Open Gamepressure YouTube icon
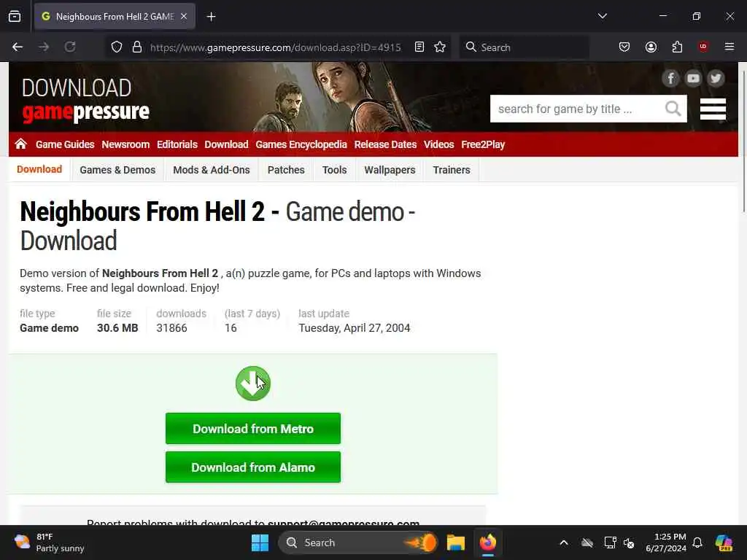The image size is (747, 560). pos(693,78)
